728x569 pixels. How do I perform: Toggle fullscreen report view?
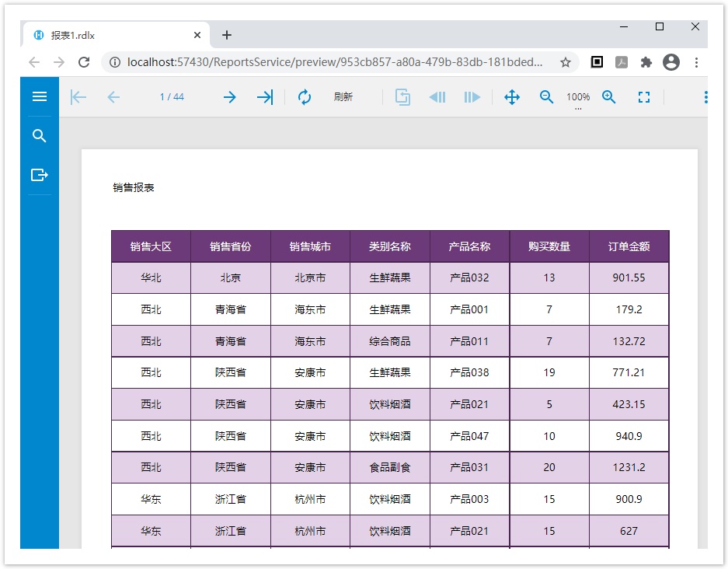click(644, 97)
